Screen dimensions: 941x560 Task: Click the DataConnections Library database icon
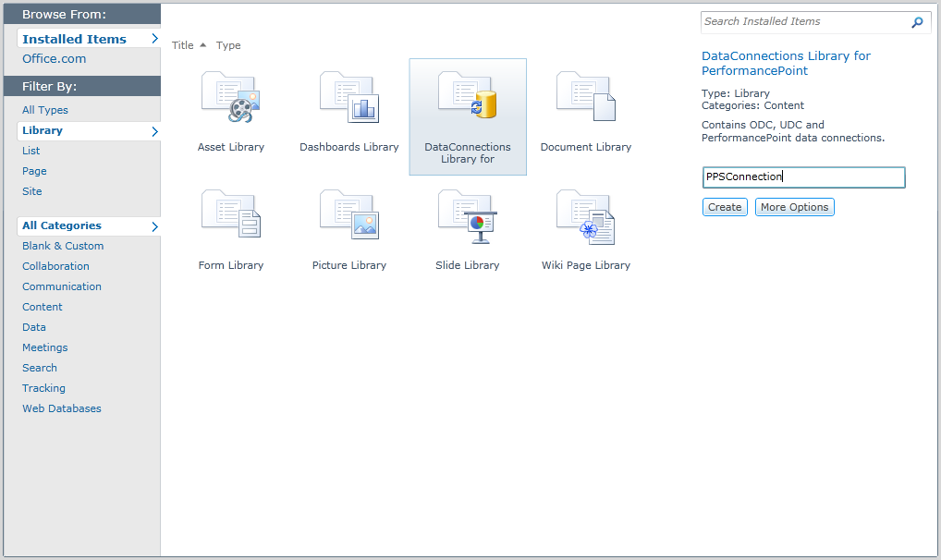click(x=468, y=96)
